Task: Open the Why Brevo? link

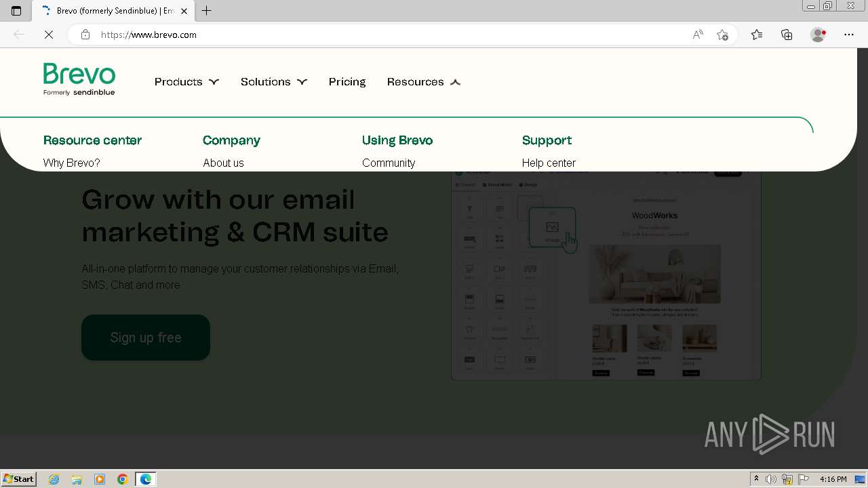Action: (x=72, y=163)
